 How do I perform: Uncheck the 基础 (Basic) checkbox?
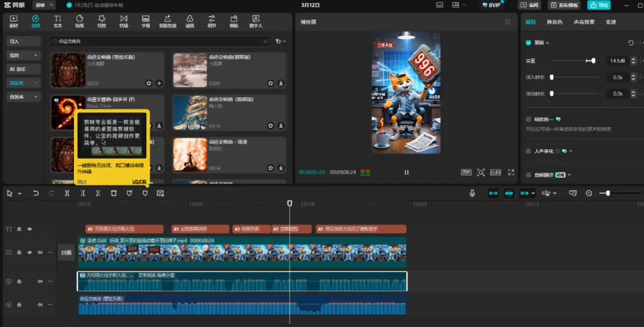pyautogui.click(x=528, y=43)
